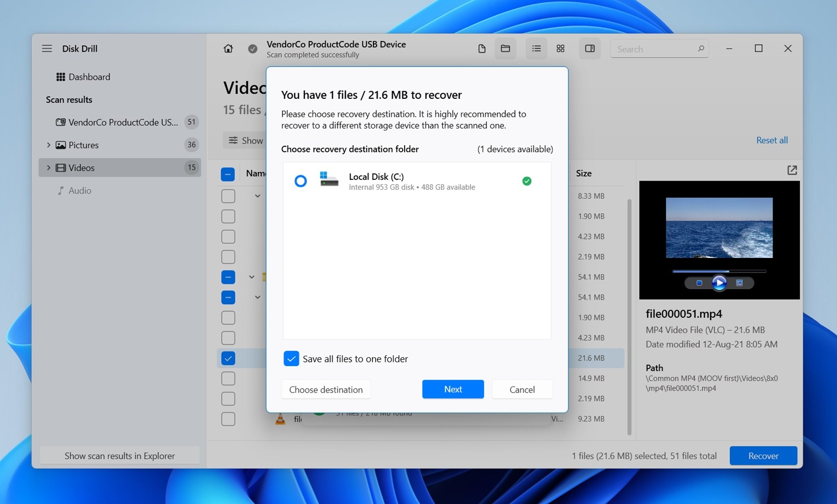
Task: Select VendorCo ProductCode USB scan result
Action: (120, 122)
